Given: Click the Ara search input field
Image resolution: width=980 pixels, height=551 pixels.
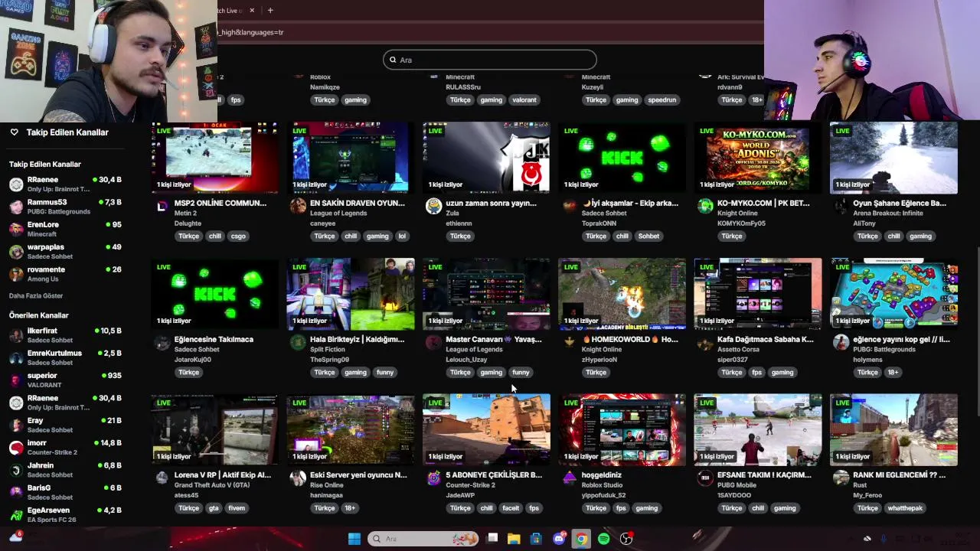Looking at the screenshot, I should point(490,60).
